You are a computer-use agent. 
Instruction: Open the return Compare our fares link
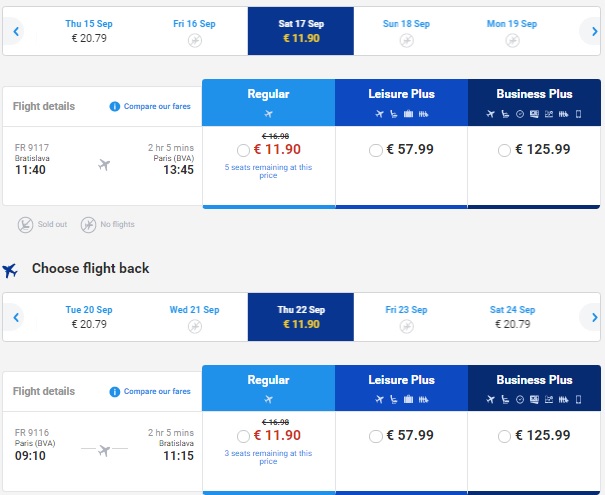[x=157, y=392]
